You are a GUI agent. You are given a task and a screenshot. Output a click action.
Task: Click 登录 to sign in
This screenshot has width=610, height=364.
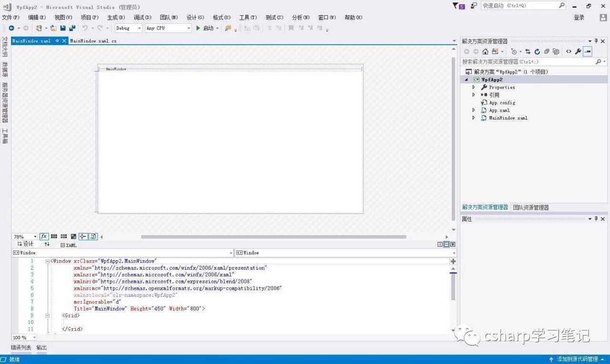[579, 17]
